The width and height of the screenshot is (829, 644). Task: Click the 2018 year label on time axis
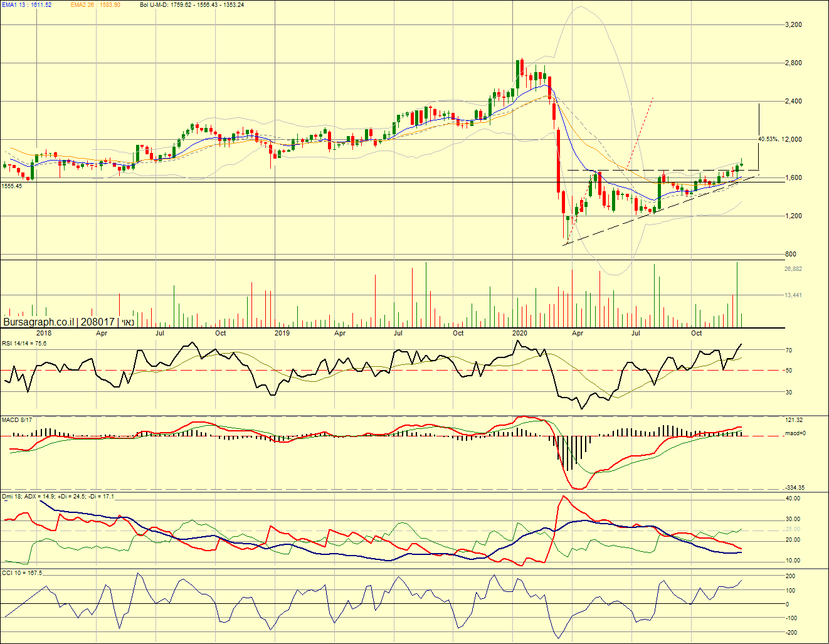pos(44,333)
